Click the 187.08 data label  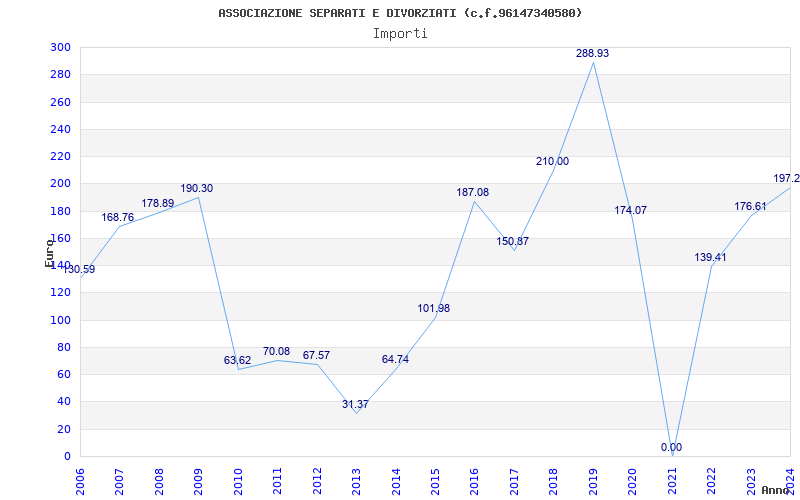(472, 192)
